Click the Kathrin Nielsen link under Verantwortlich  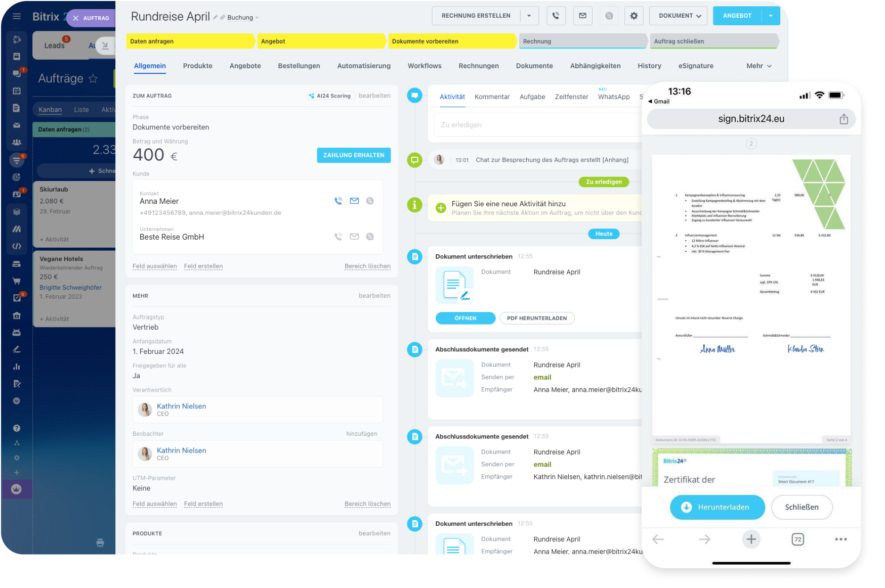tap(181, 406)
